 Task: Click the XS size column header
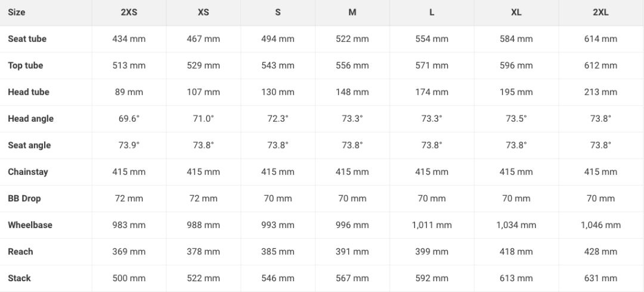point(203,12)
